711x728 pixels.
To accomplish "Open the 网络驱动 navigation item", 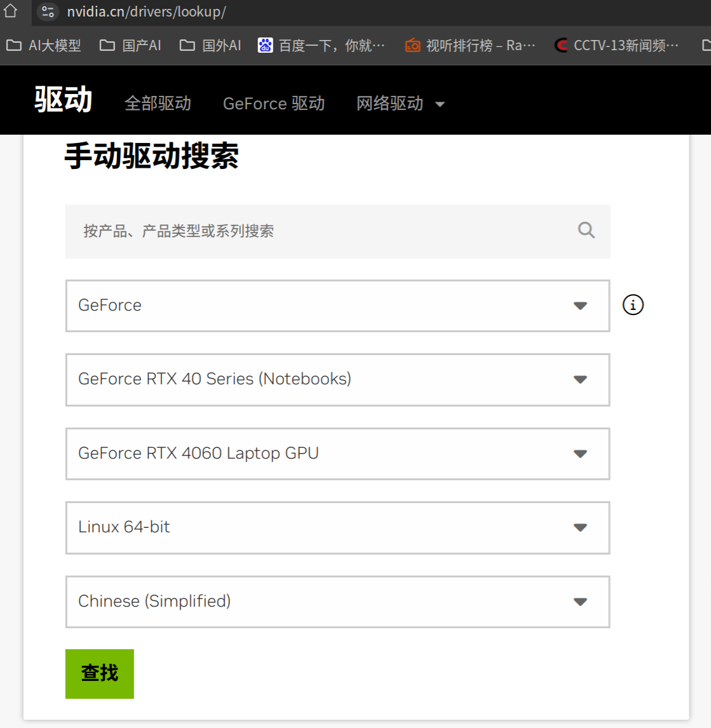I will click(x=390, y=104).
